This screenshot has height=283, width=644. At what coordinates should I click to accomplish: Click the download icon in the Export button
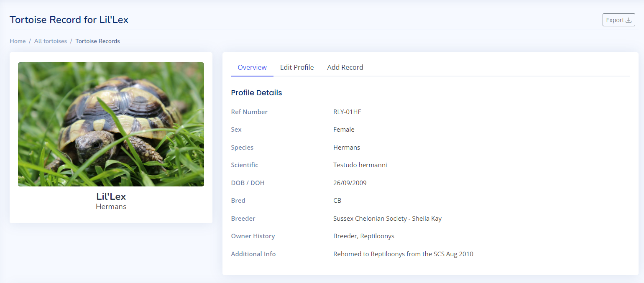click(628, 20)
